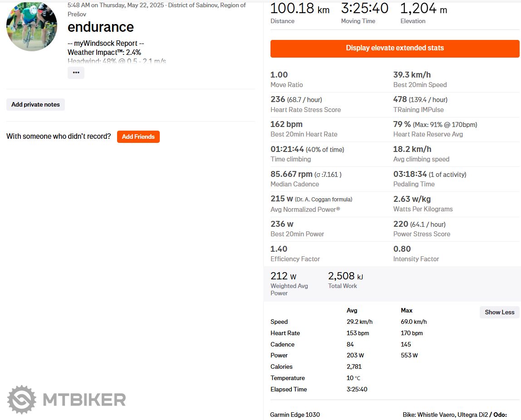Click Display elevate extended stats button

click(395, 48)
